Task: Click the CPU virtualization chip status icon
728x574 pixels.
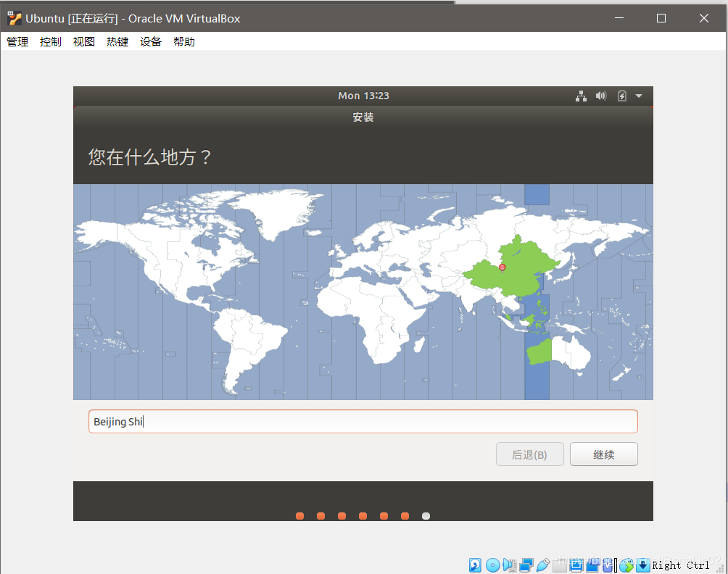Action: click(x=608, y=565)
